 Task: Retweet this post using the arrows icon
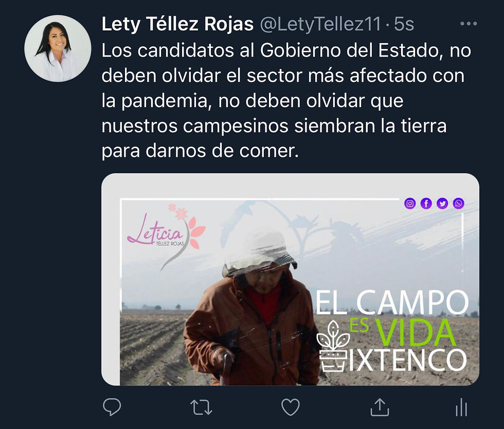click(201, 407)
